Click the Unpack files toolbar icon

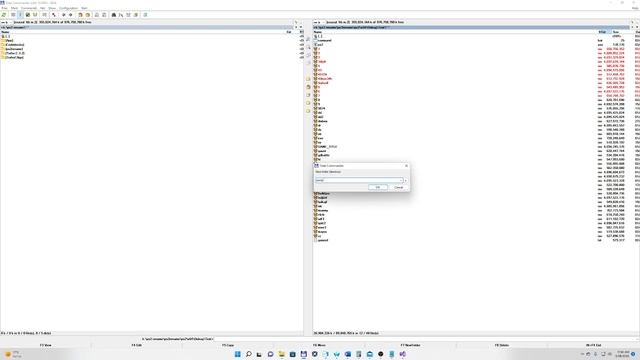coord(88,15)
